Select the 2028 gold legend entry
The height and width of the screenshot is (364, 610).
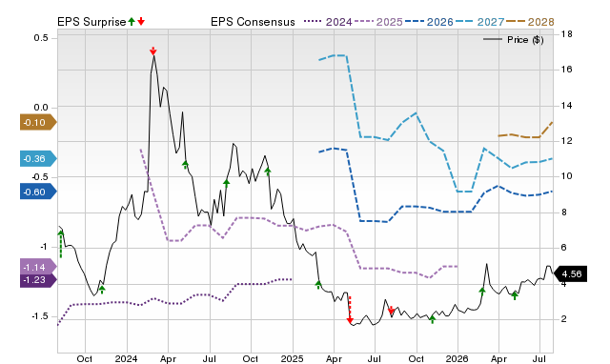point(530,22)
